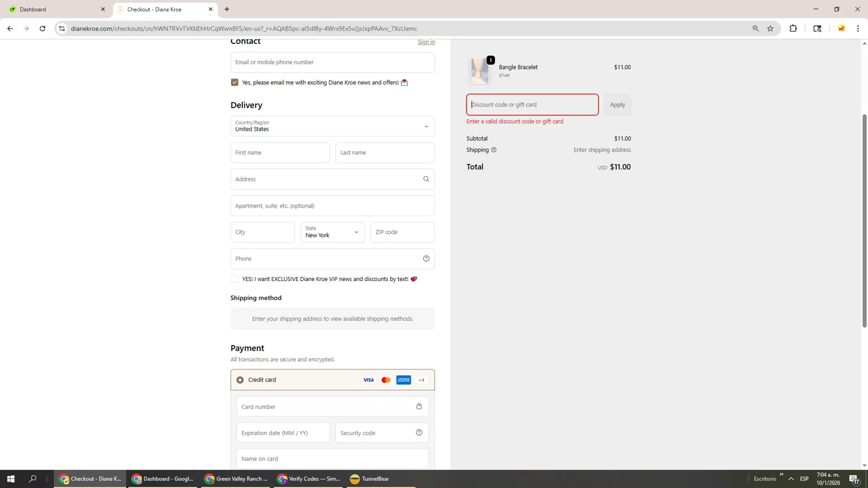The height and width of the screenshot is (488, 868).
Task: Show the +4 more payment cards
Action: pos(421,380)
